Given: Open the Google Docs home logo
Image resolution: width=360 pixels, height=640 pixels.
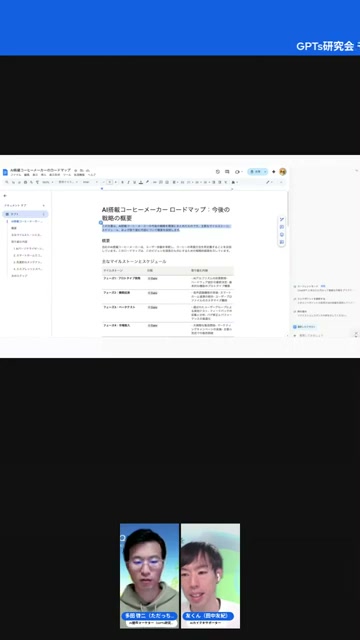Looking at the screenshot, I should [x=5, y=172].
